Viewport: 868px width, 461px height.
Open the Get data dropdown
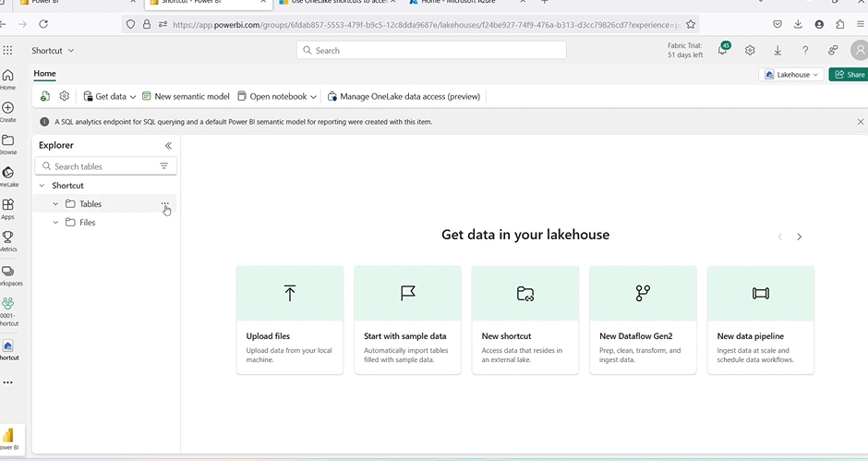pyautogui.click(x=110, y=96)
